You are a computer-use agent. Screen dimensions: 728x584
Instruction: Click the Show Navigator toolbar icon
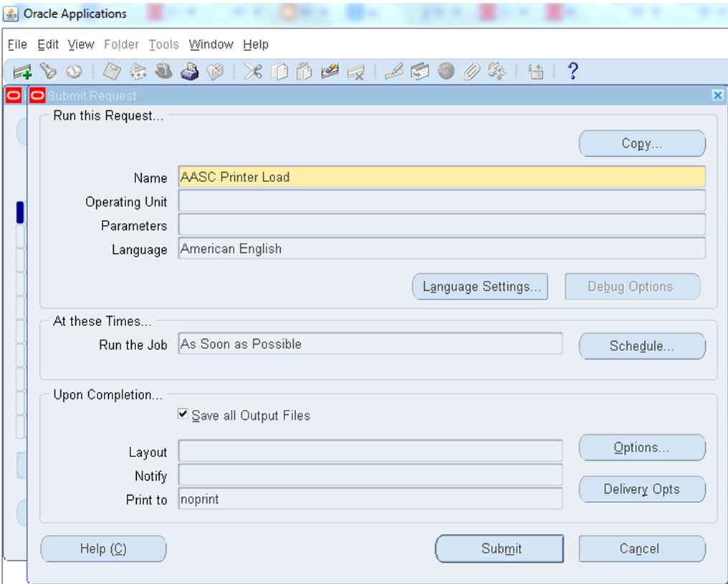74,72
